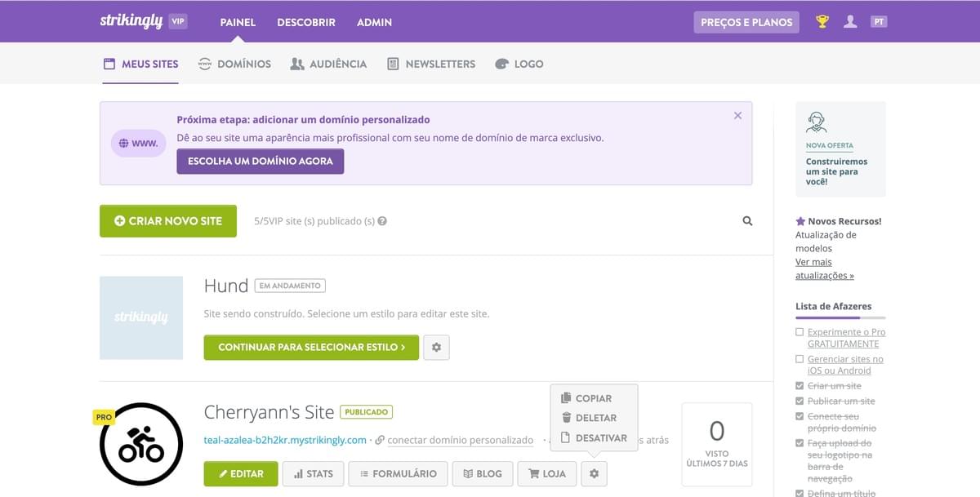Go to Descobrir in top navigation
The image size is (980, 497).
click(306, 22)
